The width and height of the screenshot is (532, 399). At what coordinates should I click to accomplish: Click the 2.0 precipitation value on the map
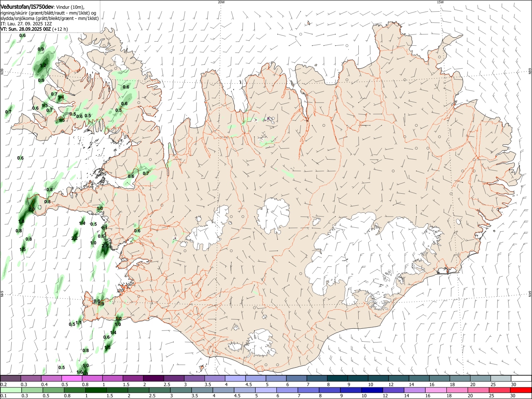(32, 209)
